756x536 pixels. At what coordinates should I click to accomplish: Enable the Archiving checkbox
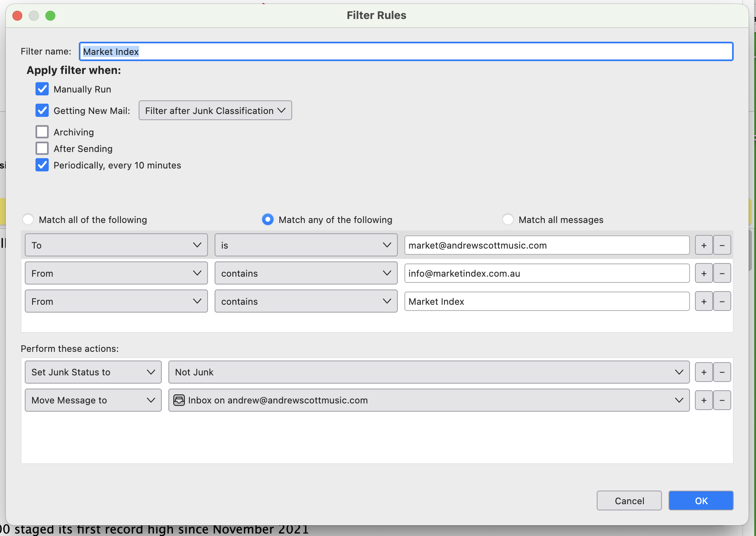(42, 132)
